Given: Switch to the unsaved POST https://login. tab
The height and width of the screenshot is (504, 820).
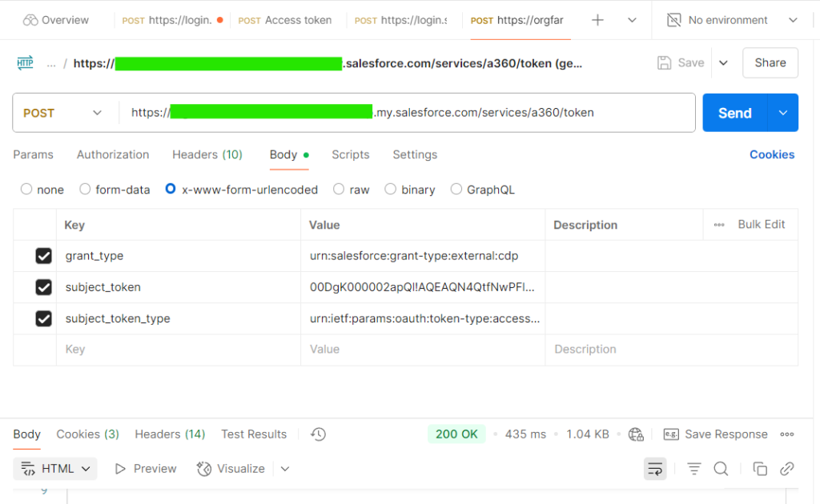Looking at the screenshot, I should click(173, 20).
